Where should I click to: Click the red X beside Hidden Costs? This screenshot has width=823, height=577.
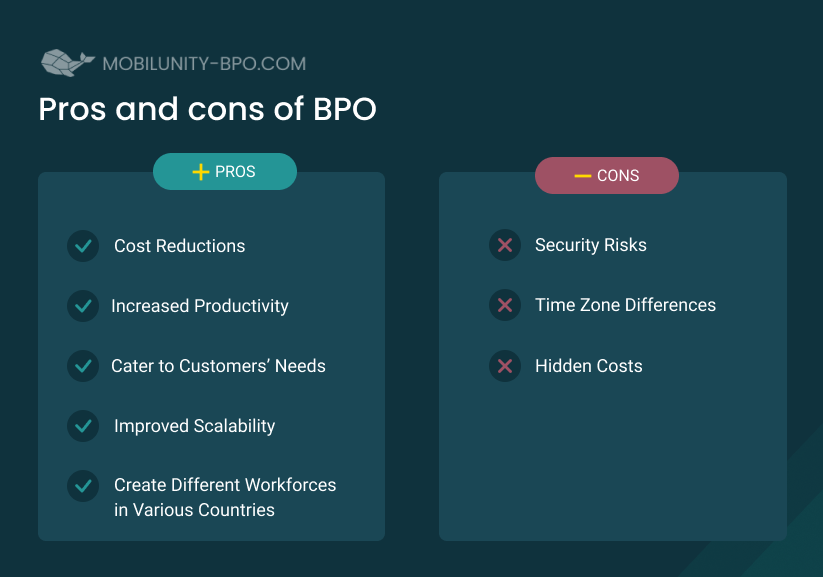[505, 365]
